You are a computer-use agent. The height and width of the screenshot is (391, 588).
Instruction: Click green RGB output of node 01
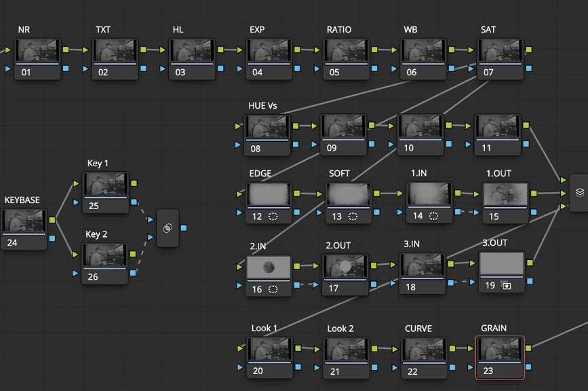pyautogui.click(x=66, y=50)
